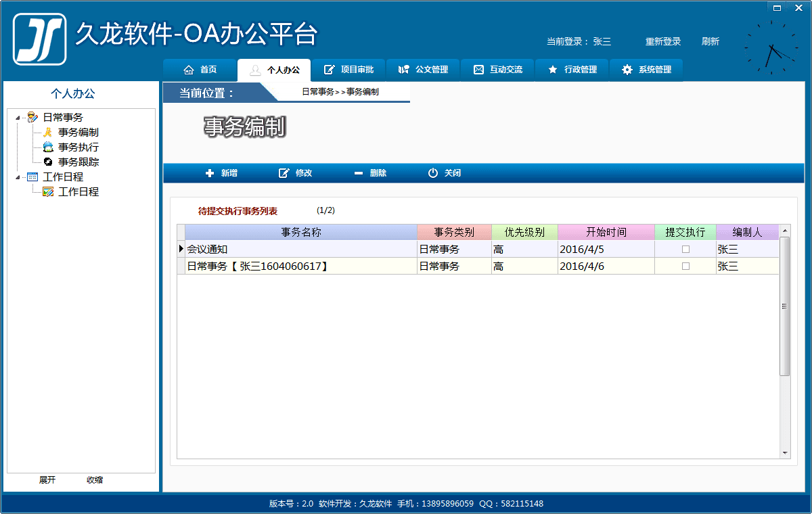Select the 事务跟踪 icon in sidebar tree
Viewport: 812px width, 514px height.
(x=48, y=162)
